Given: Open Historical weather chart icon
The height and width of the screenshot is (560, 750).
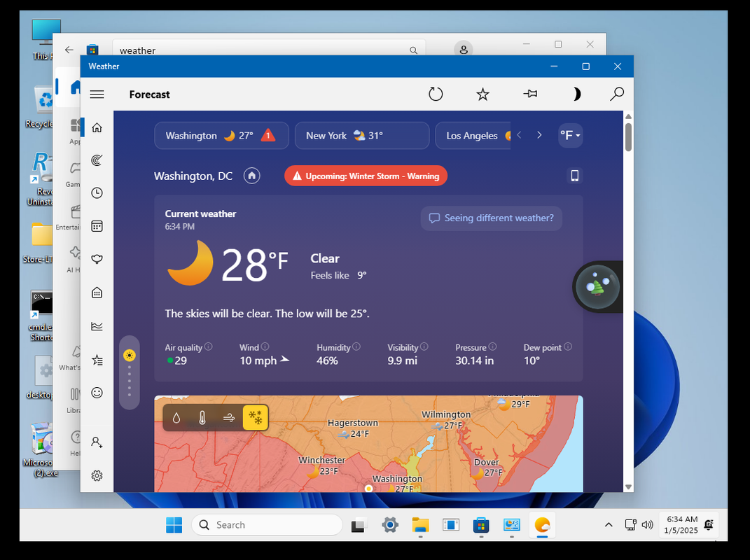Looking at the screenshot, I should (x=97, y=326).
